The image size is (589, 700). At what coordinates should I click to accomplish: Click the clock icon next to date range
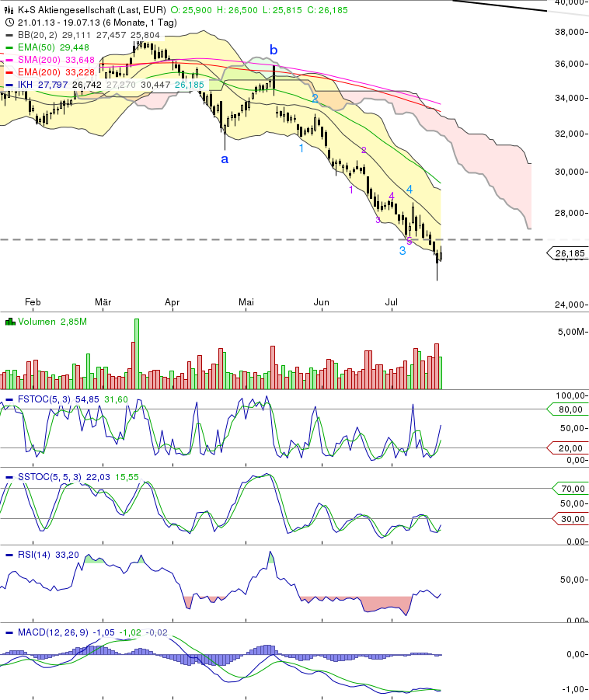(x=9, y=23)
